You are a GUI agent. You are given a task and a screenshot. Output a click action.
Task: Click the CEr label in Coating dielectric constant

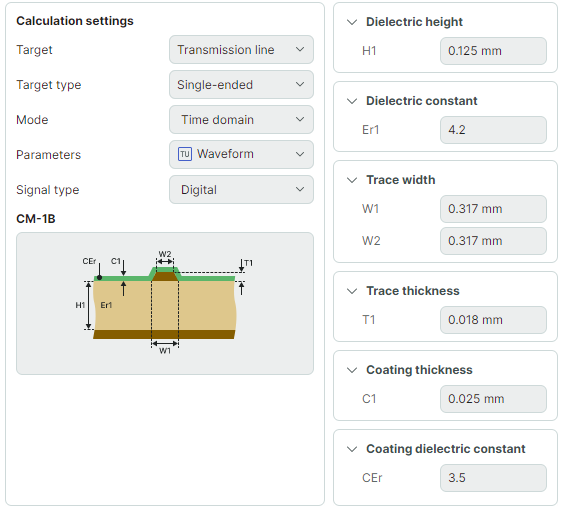coord(372,478)
